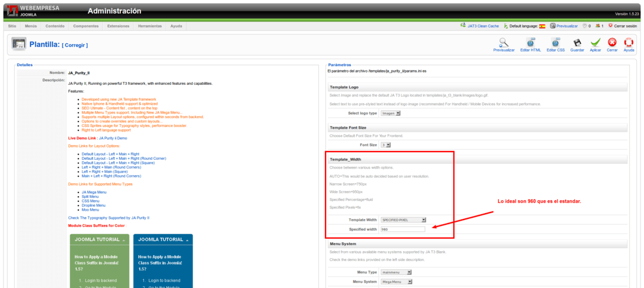Save with the Guardar floppy icon
The image size is (644, 288).
click(x=577, y=42)
